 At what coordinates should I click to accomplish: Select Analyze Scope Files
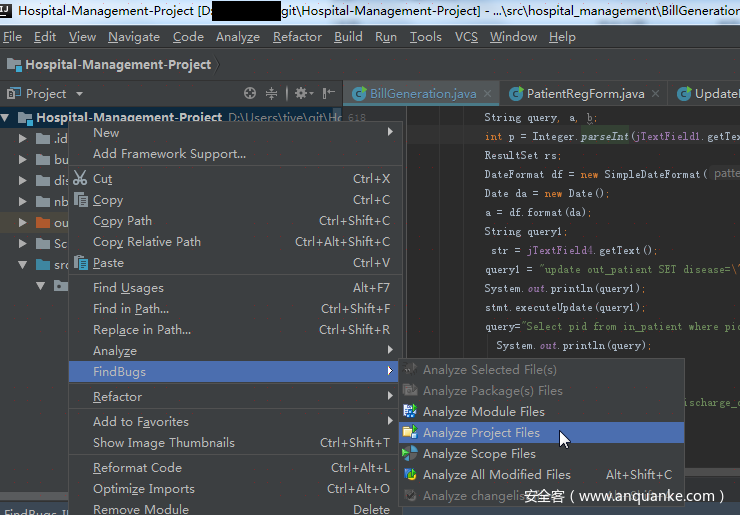point(541,454)
